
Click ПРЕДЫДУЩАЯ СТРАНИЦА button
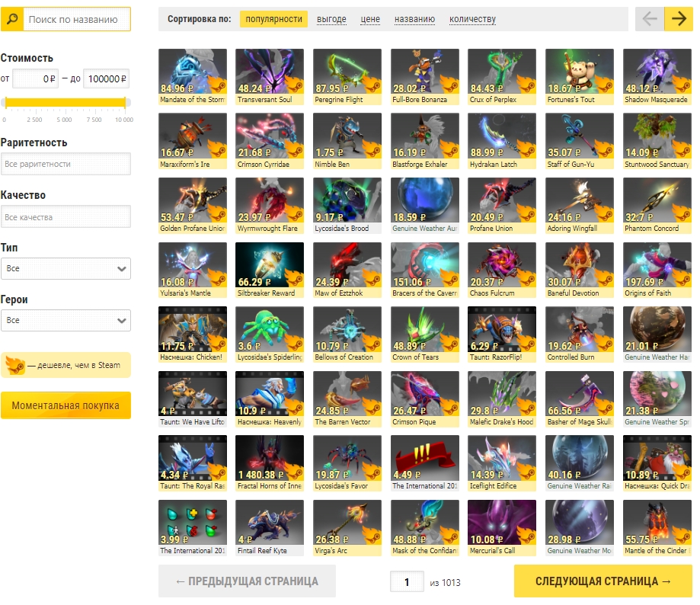coord(247,581)
